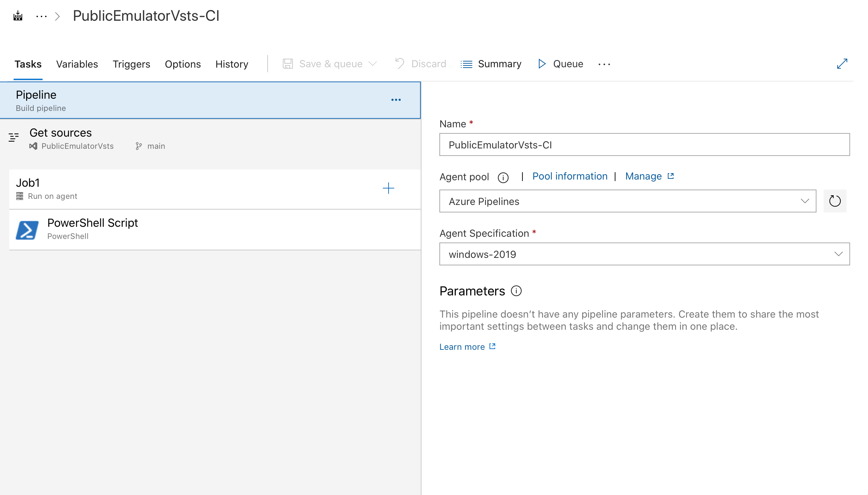Select the Variables tab
Viewport: 868px width, 495px height.
[x=77, y=64]
